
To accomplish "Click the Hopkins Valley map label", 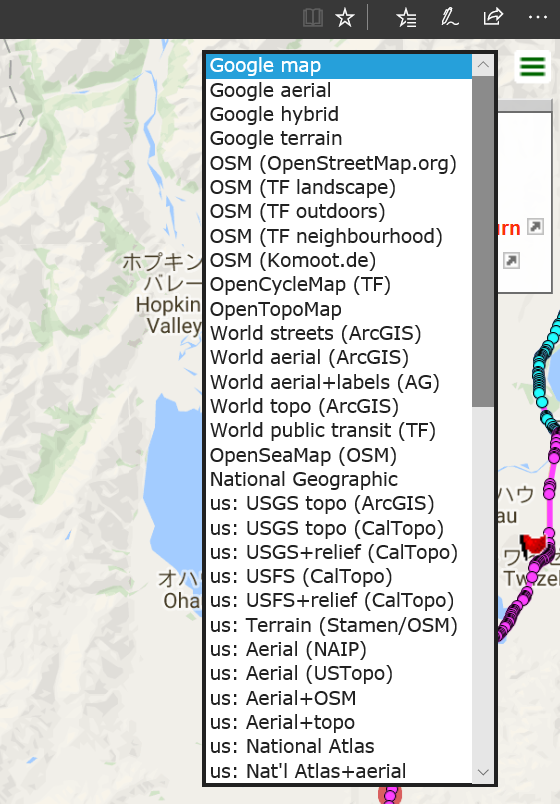I will [168, 315].
